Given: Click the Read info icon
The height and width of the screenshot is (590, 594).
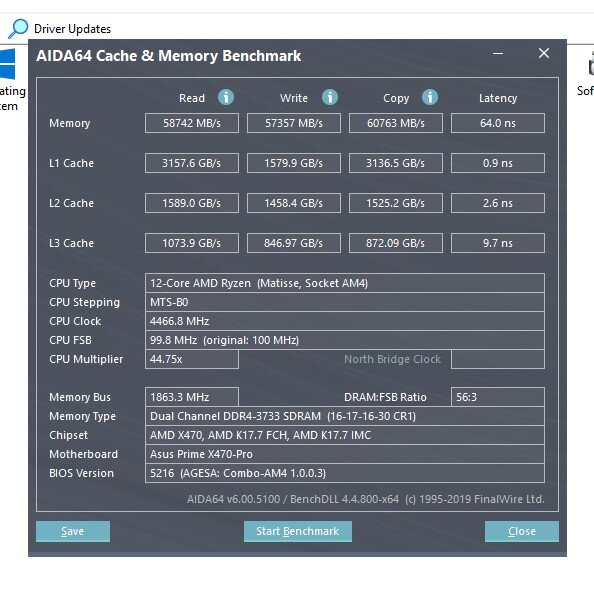Looking at the screenshot, I should pos(226,97).
